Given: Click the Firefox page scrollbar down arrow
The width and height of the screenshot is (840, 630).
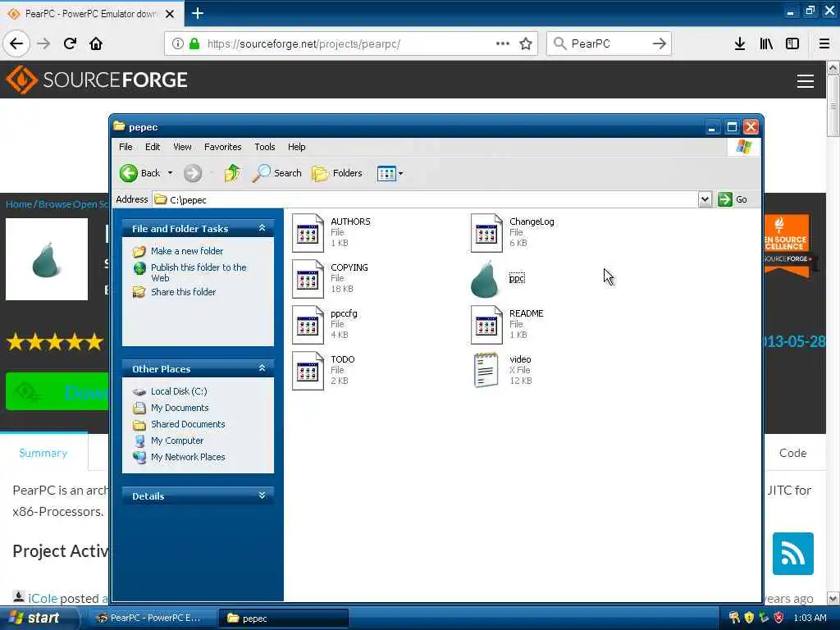Looking at the screenshot, I should click(x=833, y=598).
